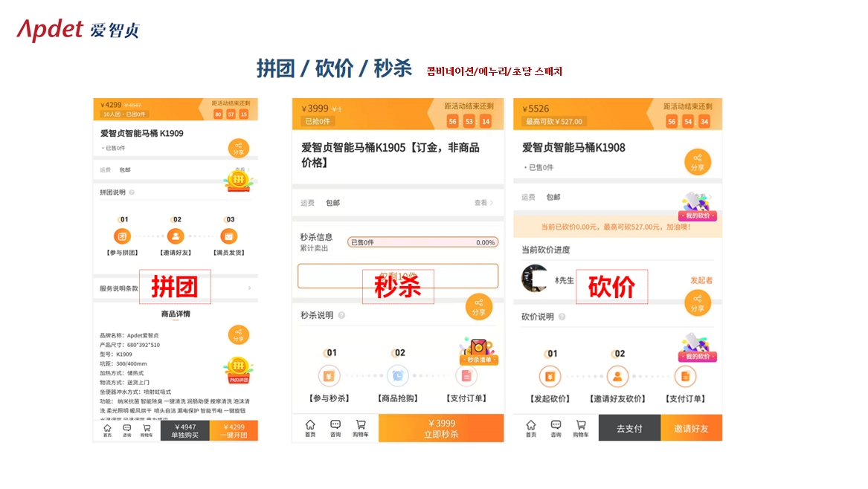Expand 查看 shipping details in K1905 screen
Viewport: 868px width, 489px height.
tap(483, 203)
